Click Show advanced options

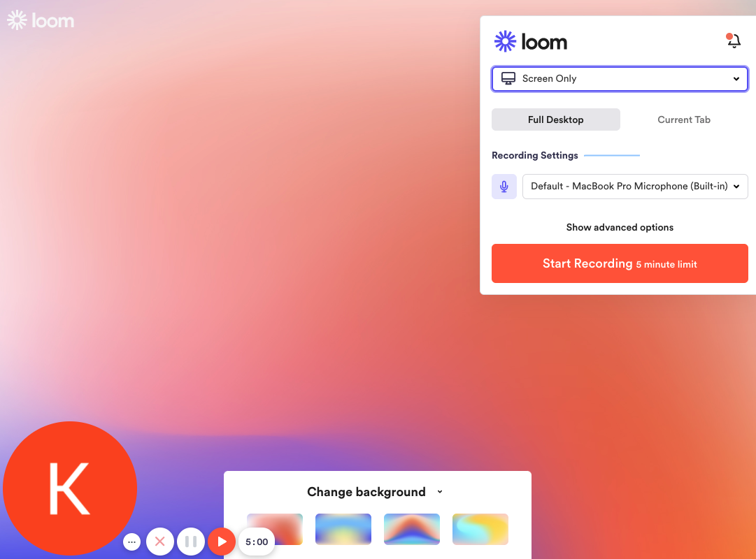(x=620, y=228)
